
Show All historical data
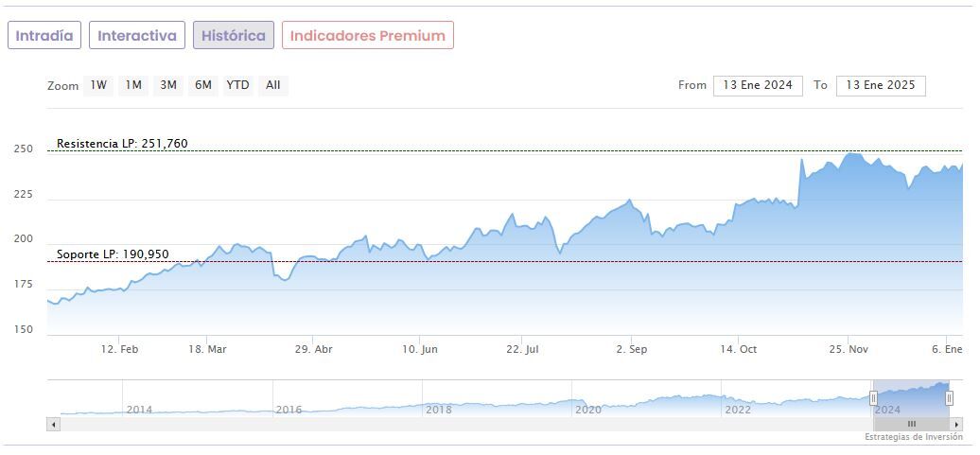[x=273, y=85]
